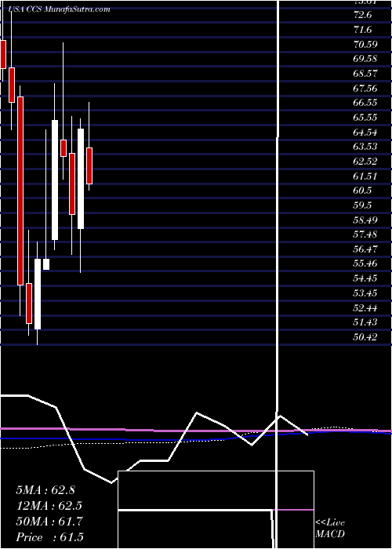The height and width of the screenshot is (549, 392).
Task: Click the 53.45 price label
Action: coord(365,293)
